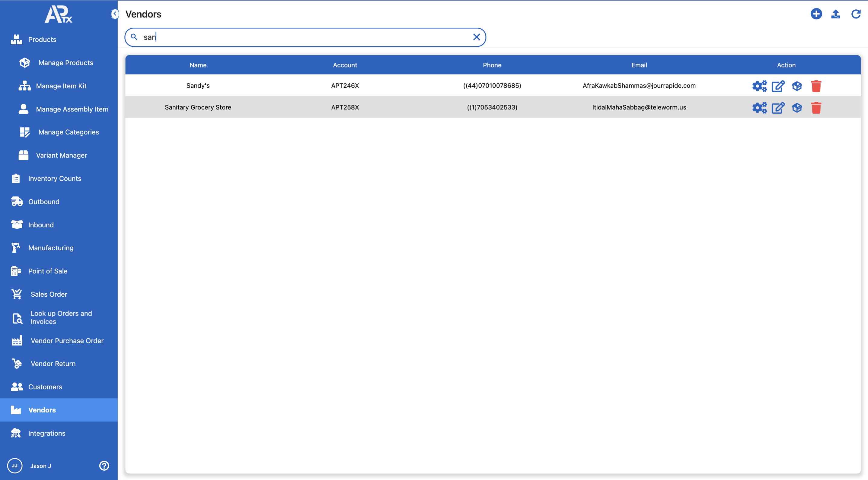868x480 pixels.
Task: Click the add new vendor plus icon
Action: (x=816, y=14)
